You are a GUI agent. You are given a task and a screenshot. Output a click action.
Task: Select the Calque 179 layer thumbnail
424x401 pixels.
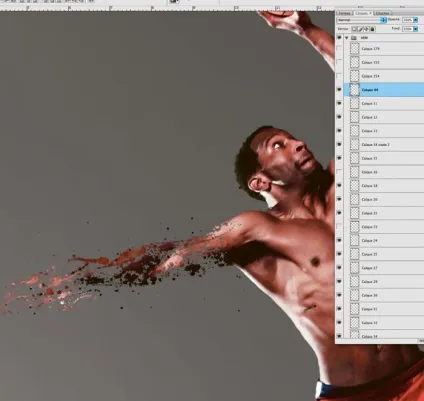355,49
